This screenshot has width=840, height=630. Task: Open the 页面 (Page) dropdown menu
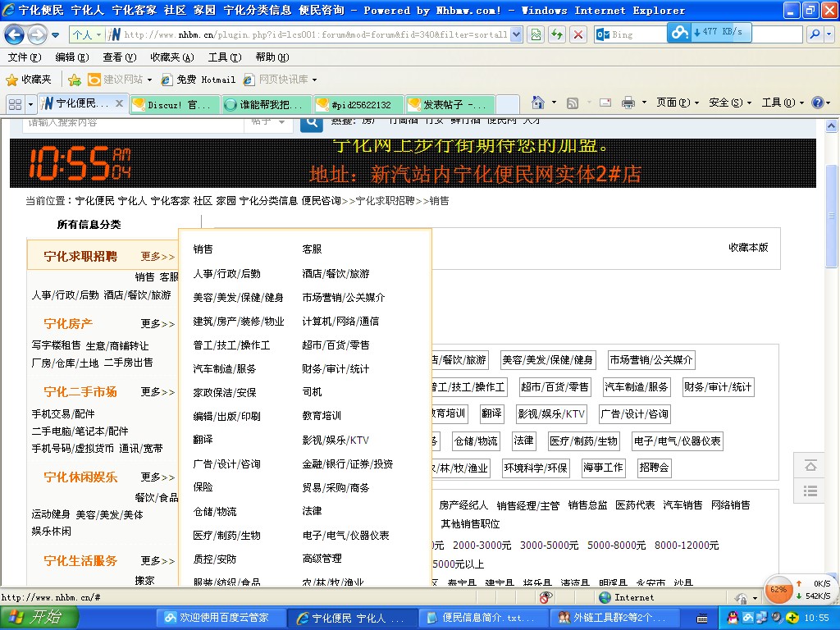tap(671, 103)
